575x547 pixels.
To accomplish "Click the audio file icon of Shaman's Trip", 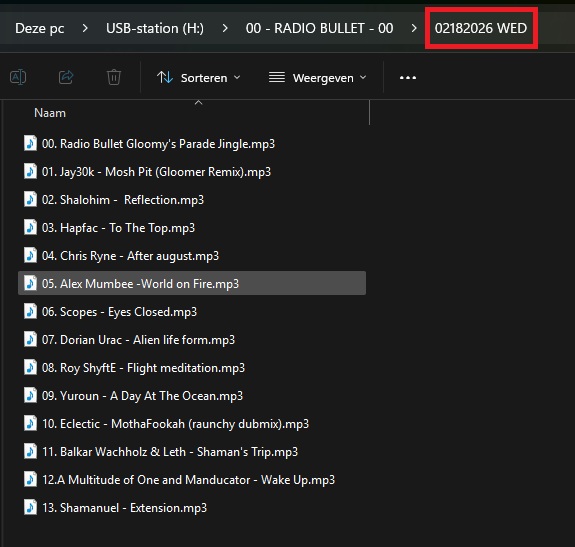I will (30, 451).
